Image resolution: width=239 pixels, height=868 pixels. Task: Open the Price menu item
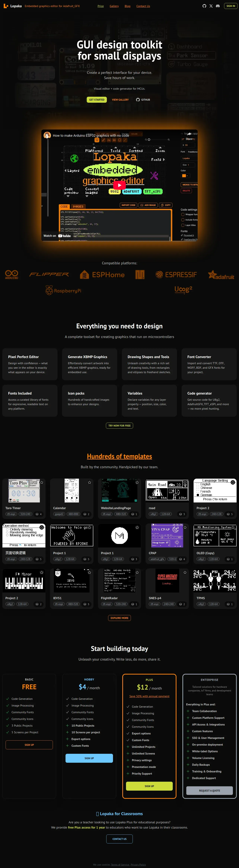pyautogui.click(x=101, y=6)
